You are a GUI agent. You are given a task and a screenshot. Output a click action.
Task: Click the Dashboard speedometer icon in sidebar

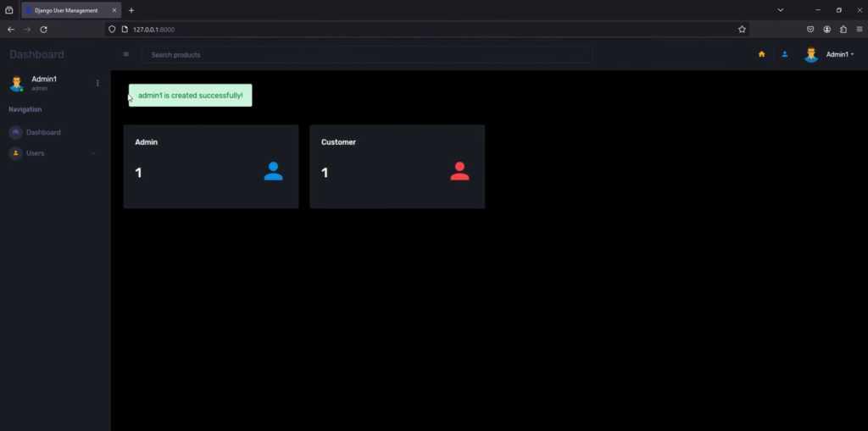pos(15,132)
